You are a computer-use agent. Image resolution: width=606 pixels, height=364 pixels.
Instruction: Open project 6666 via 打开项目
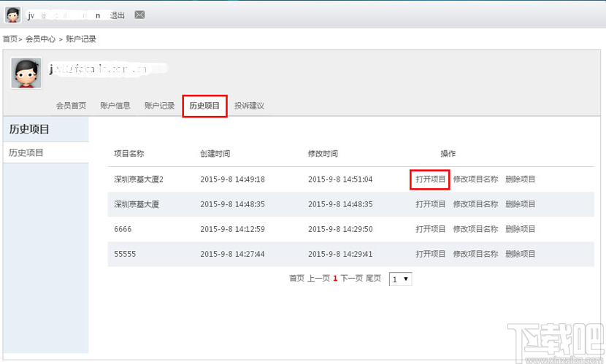[x=431, y=229]
